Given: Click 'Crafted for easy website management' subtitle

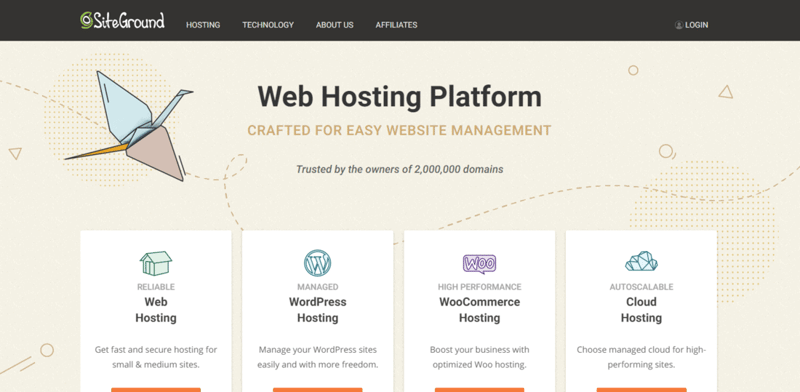Looking at the screenshot, I should [399, 131].
